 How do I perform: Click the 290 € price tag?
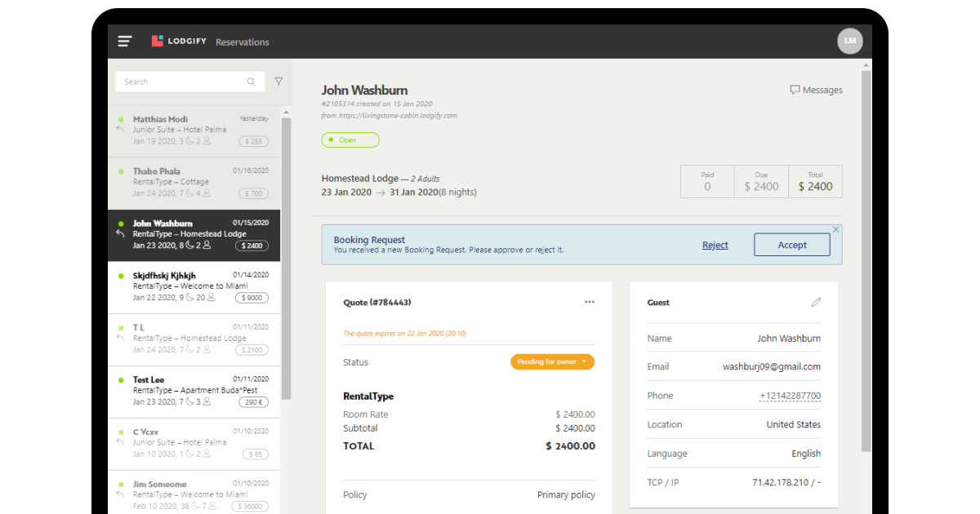point(254,402)
